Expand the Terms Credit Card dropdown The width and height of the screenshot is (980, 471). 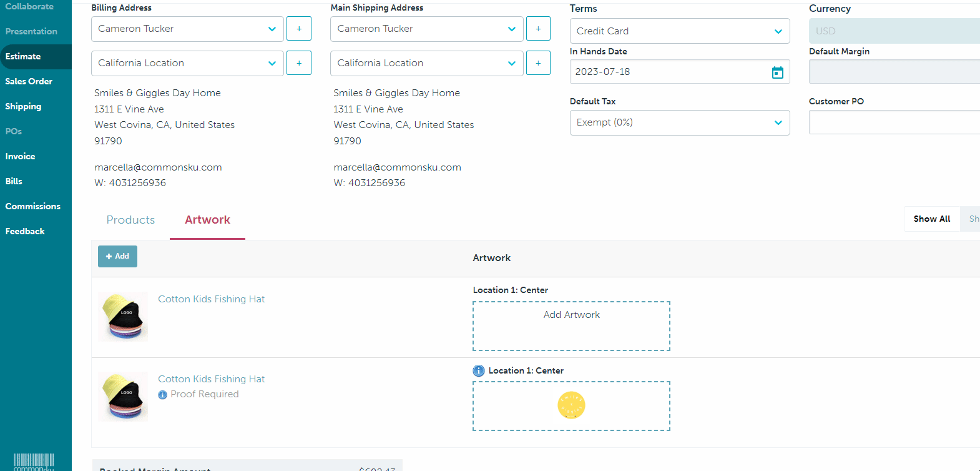coord(679,31)
